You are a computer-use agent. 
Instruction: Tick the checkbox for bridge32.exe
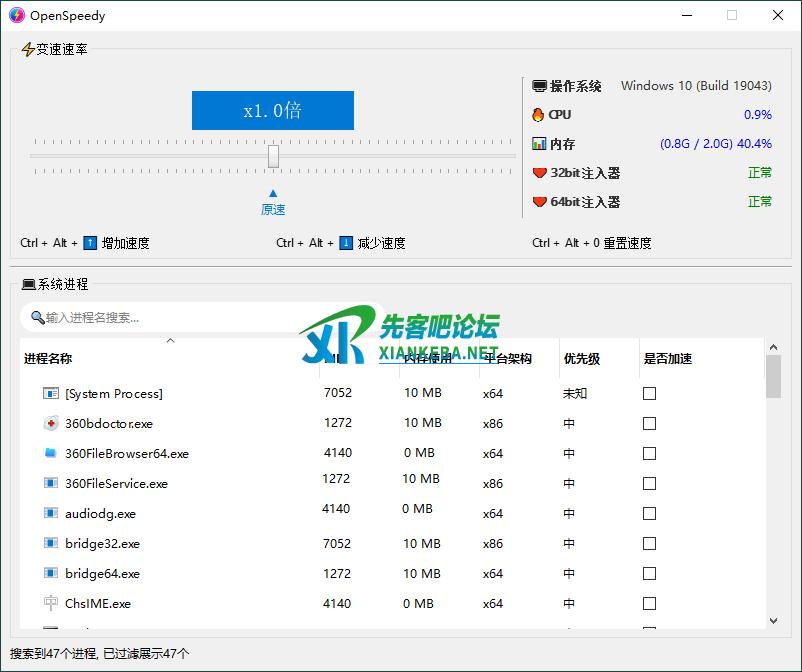coord(649,544)
